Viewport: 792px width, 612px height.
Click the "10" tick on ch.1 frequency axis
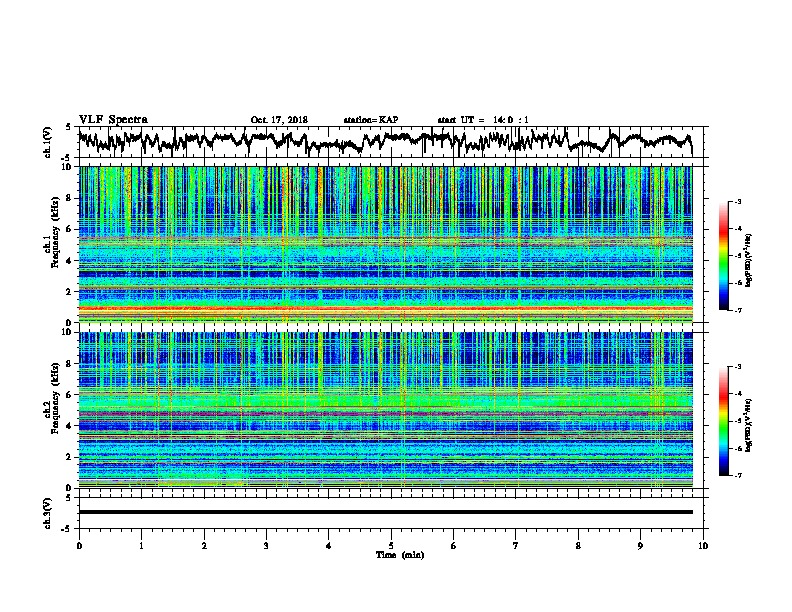click(x=67, y=167)
